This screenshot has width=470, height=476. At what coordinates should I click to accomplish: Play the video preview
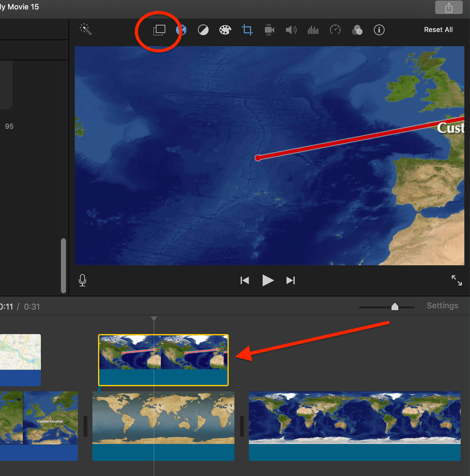(268, 280)
